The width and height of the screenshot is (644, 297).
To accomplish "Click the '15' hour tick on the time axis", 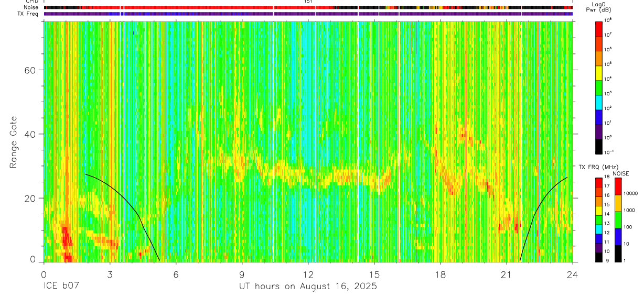I will 374,274.
